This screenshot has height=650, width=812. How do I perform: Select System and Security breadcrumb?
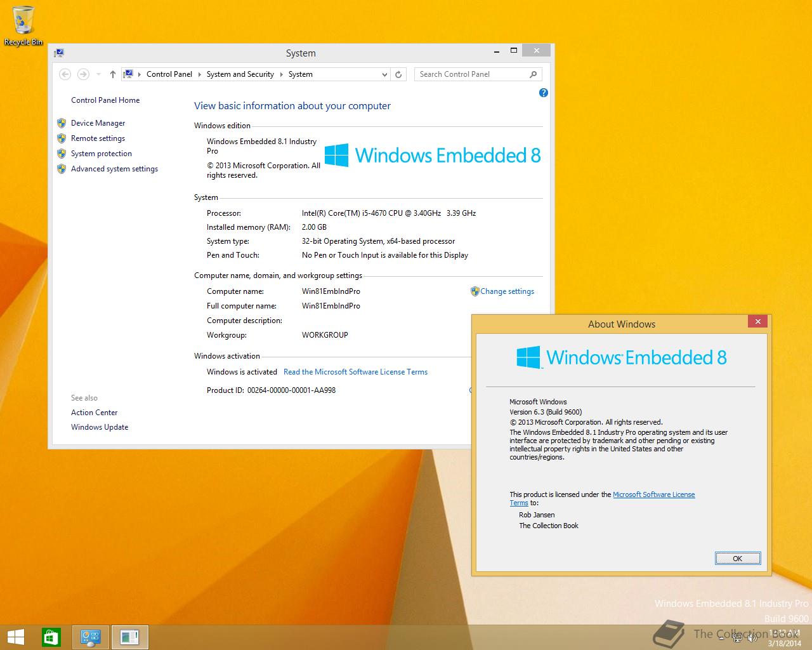[x=240, y=74]
